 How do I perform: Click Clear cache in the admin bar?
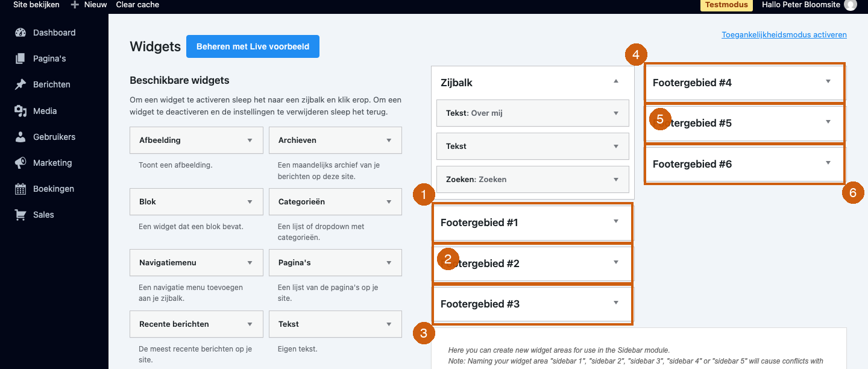(138, 5)
